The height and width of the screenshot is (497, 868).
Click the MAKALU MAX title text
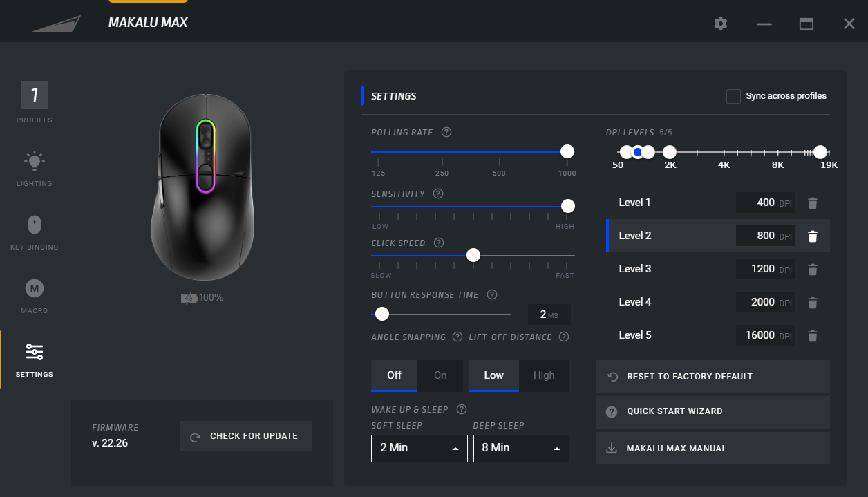click(148, 23)
